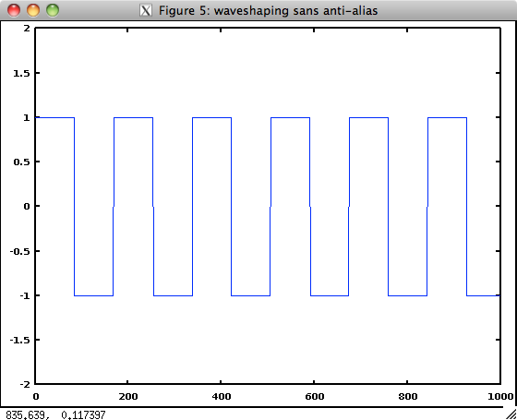Click the x-axis label 200
Screen dimensions: 517x420
[x=128, y=396]
